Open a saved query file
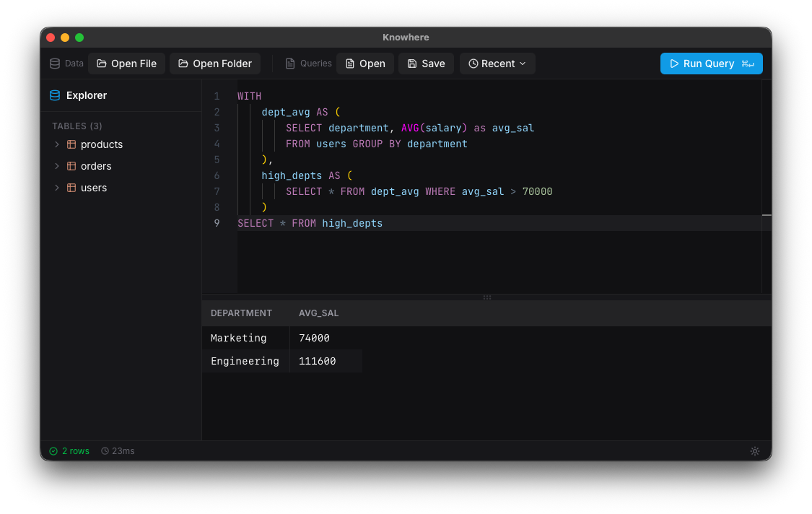812x514 pixels. [365, 64]
